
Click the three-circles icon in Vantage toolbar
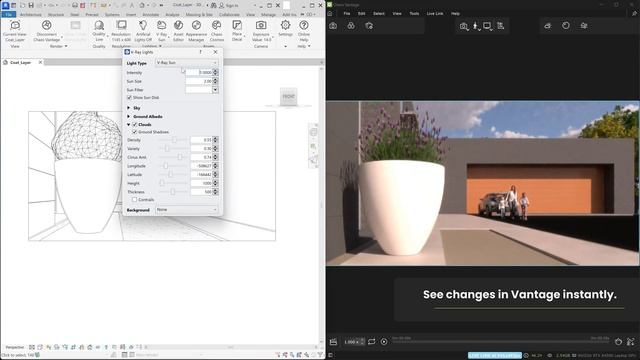coord(351,26)
